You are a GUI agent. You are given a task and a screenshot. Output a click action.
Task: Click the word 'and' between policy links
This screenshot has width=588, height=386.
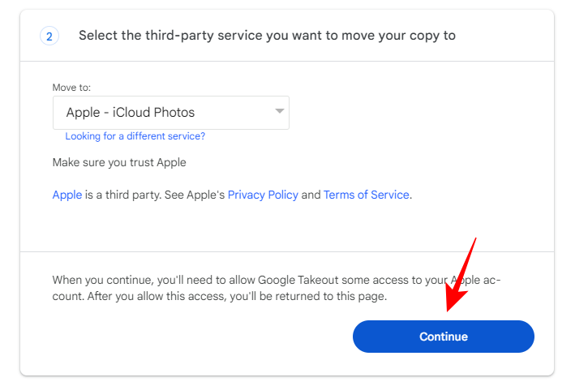point(311,195)
